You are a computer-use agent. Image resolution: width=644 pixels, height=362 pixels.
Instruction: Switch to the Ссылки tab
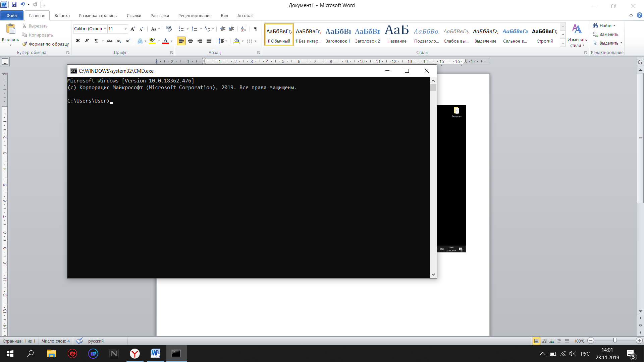pos(134,15)
